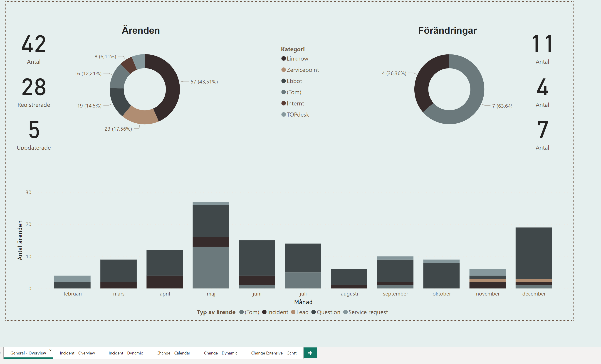Open the Change - Calendar page

point(173,353)
